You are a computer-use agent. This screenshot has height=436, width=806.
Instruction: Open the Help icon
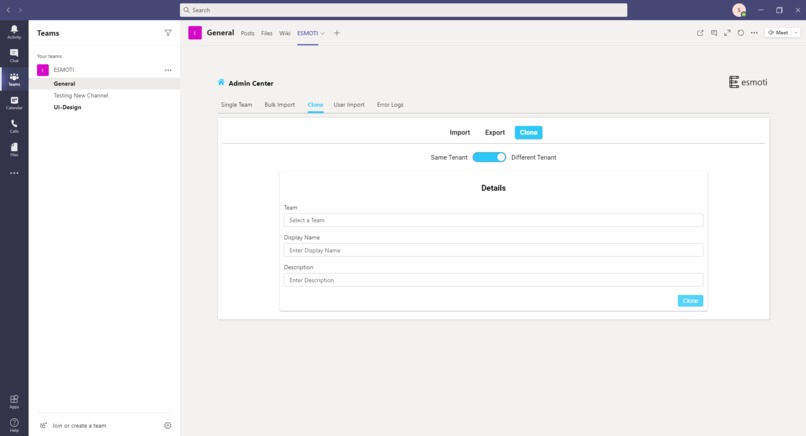pyautogui.click(x=14, y=425)
